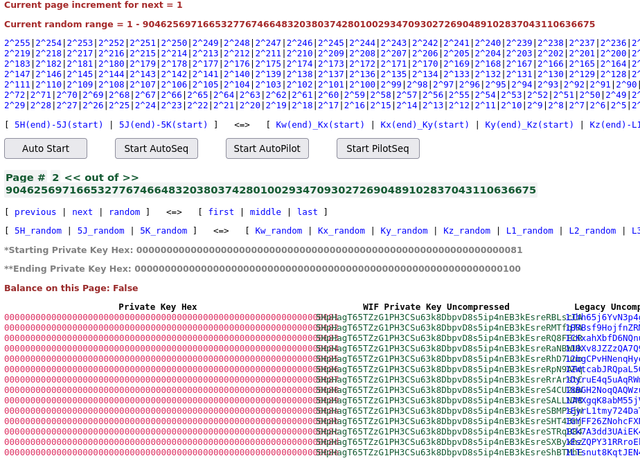Select the 2^64 range link
This screenshot has width=640, height=459.
224,95
